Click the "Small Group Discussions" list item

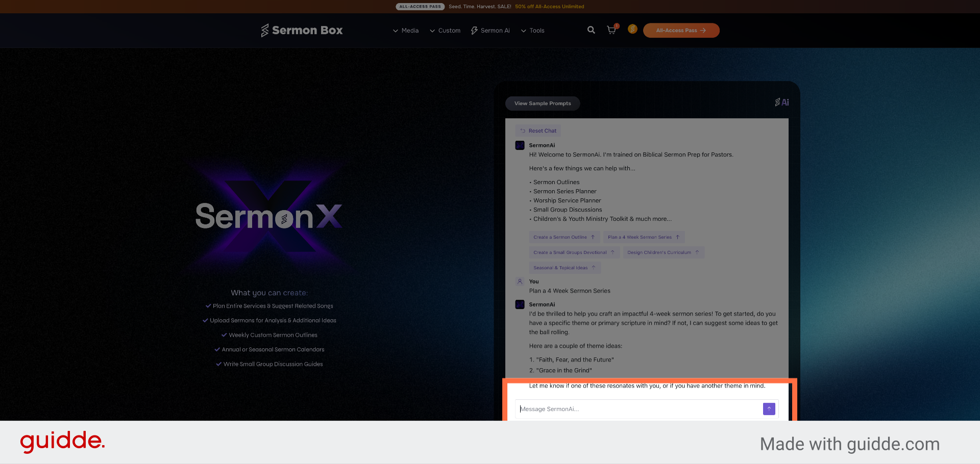[x=568, y=210]
